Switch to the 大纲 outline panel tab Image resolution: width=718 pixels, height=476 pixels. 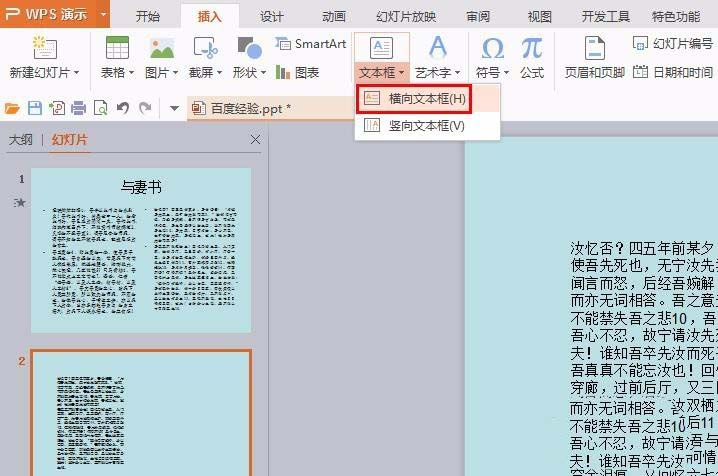[21, 140]
